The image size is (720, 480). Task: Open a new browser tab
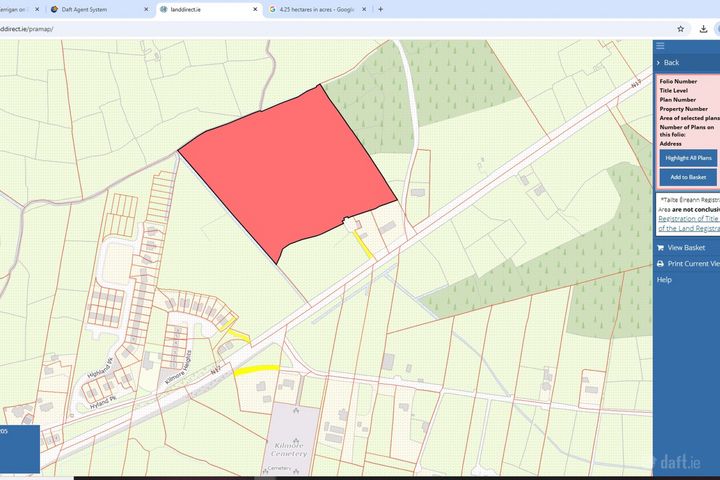point(380,9)
